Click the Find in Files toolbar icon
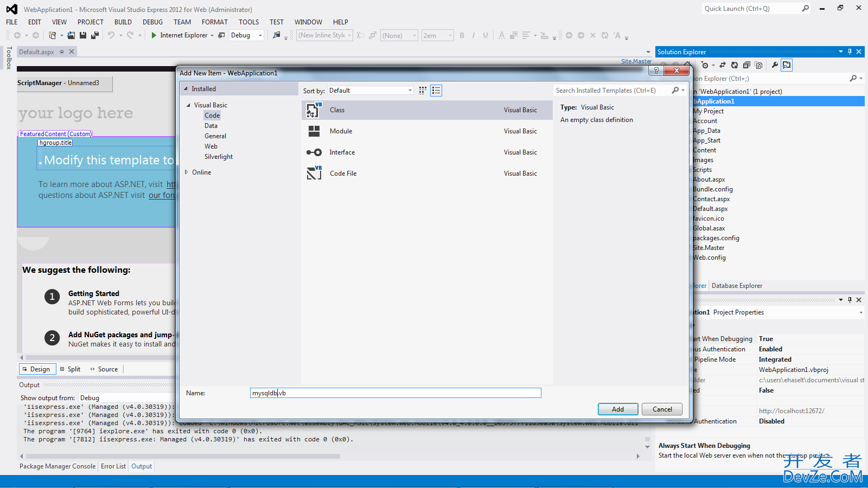868x488 pixels. (277, 35)
